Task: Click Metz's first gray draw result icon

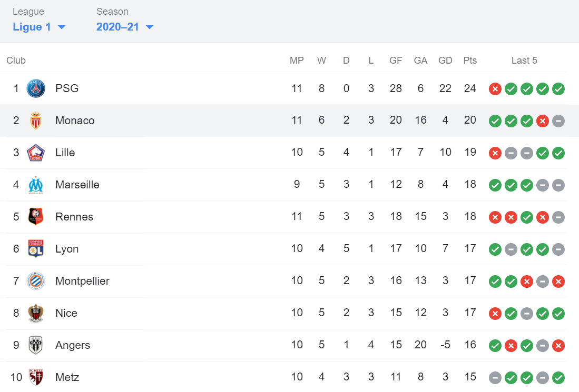Action: point(495,378)
